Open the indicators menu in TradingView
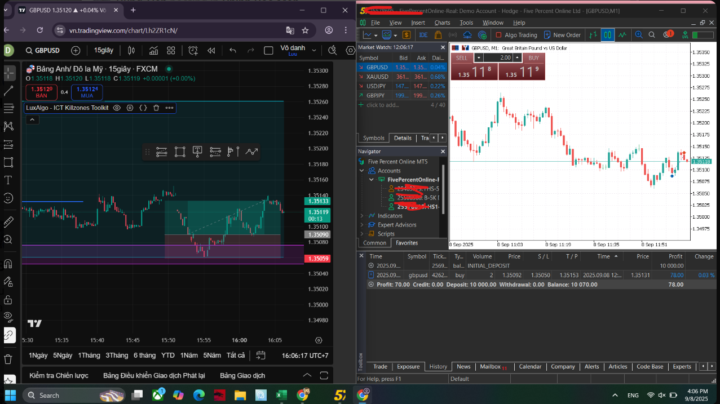720x404 pixels. 153,50
